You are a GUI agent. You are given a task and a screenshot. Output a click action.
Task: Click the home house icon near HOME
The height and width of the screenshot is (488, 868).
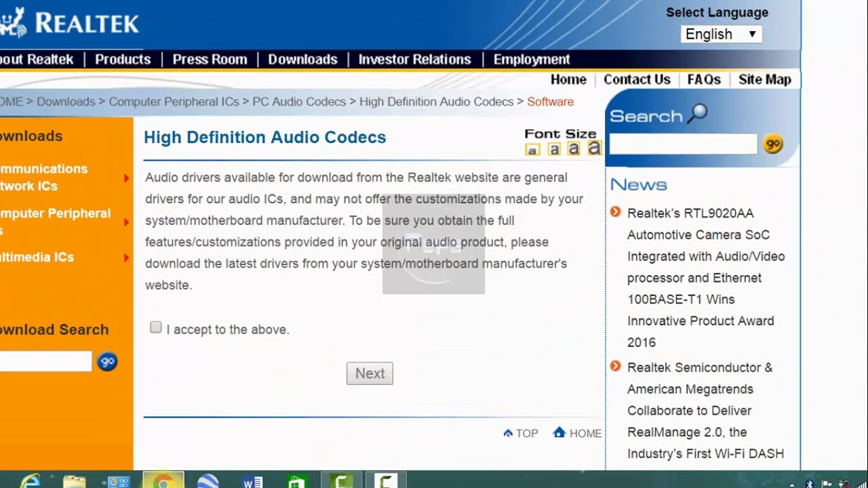click(x=559, y=432)
